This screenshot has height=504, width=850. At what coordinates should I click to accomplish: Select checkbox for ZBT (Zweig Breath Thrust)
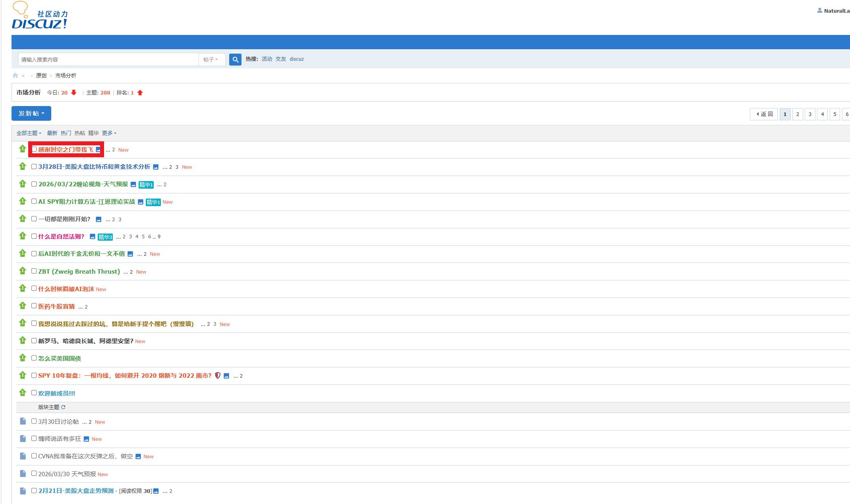[x=34, y=271]
